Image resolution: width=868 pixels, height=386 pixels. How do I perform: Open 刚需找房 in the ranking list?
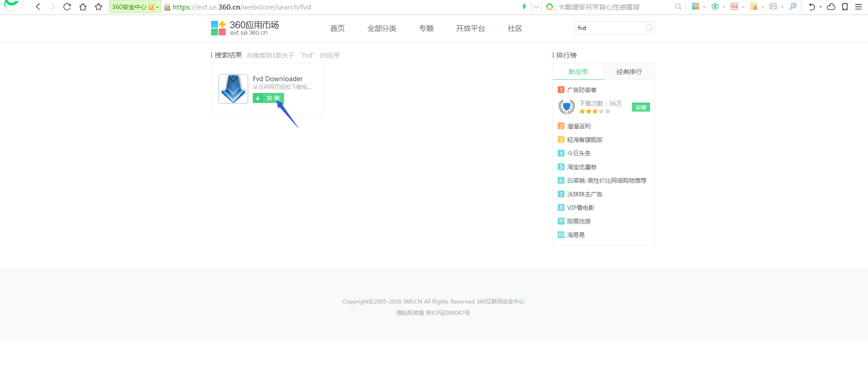[579, 221]
